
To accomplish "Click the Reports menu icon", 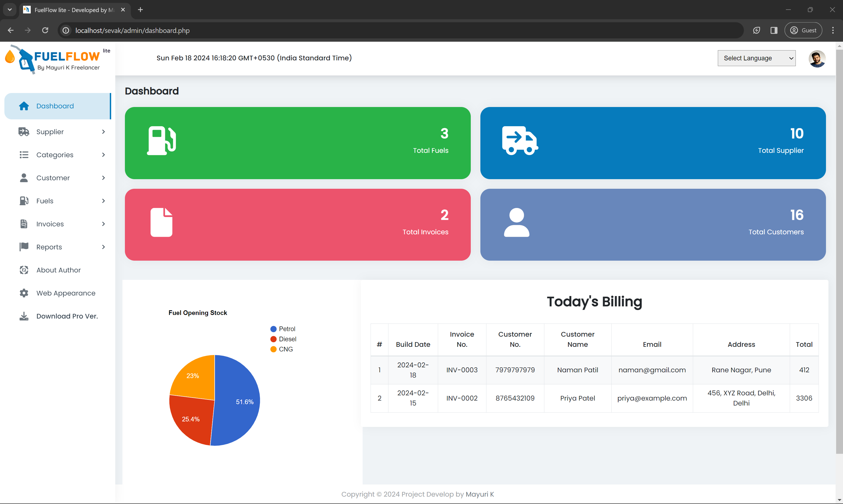I will [x=24, y=247].
